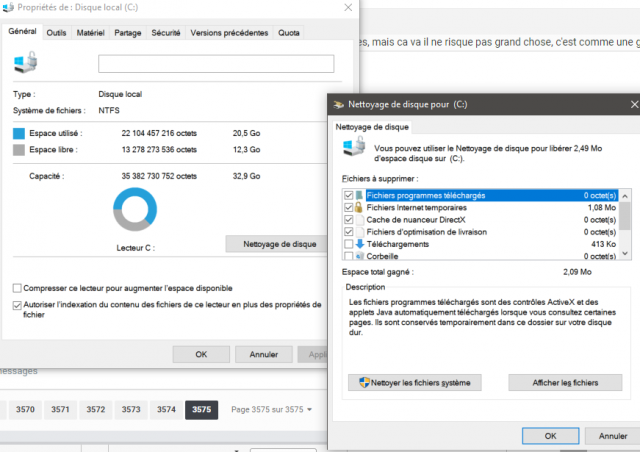Screen dimensions: 640x452
Task: Open the Sécurité tab
Action: pyautogui.click(x=166, y=33)
